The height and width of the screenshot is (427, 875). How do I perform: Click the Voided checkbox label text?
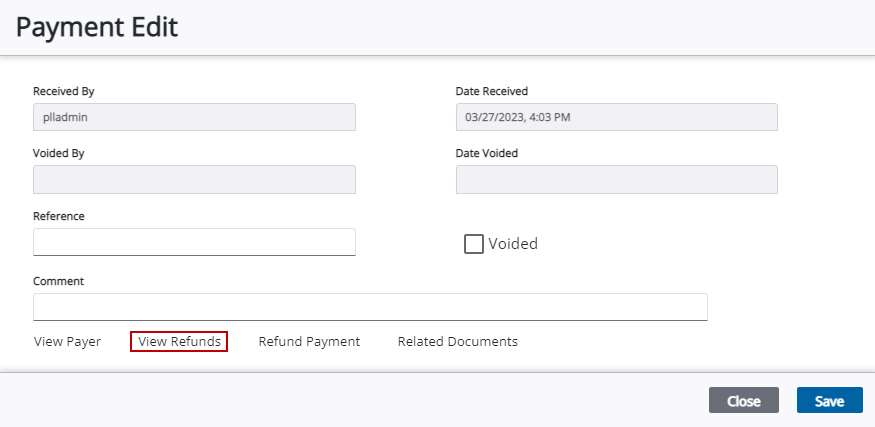point(513,244)
